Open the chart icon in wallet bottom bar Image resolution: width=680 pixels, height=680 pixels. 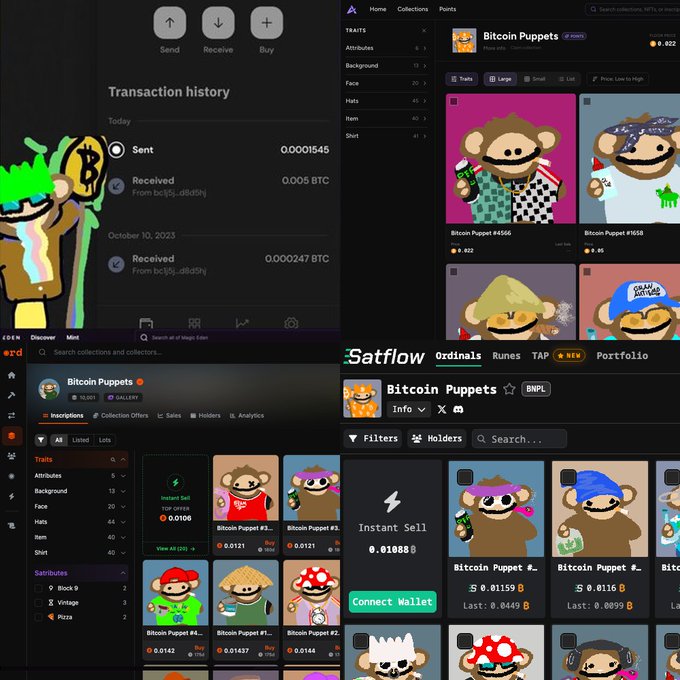(x=242, y=323)
